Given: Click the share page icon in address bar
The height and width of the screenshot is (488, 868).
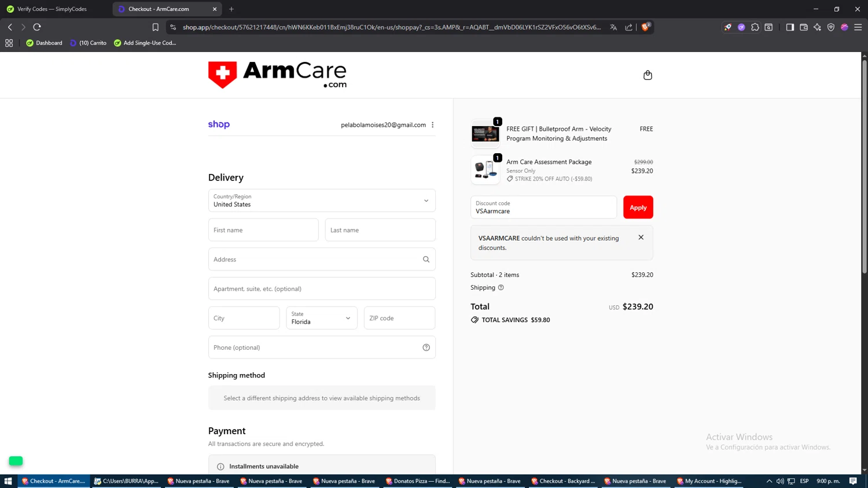Looking at the screenshot, I should click(x=628, y=27).
